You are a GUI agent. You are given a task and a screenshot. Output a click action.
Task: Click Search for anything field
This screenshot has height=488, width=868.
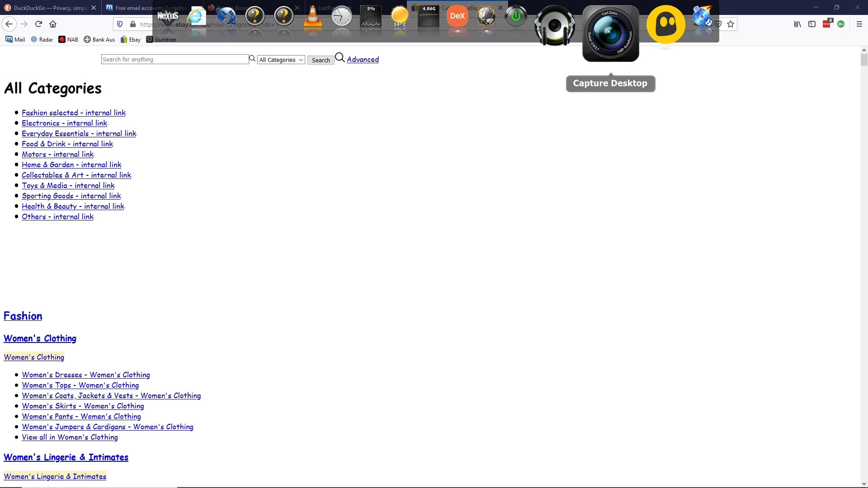175,59
